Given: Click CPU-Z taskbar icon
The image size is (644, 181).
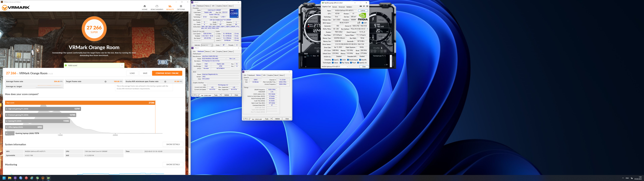Looking at the screenshot, I should pos(15,178).
